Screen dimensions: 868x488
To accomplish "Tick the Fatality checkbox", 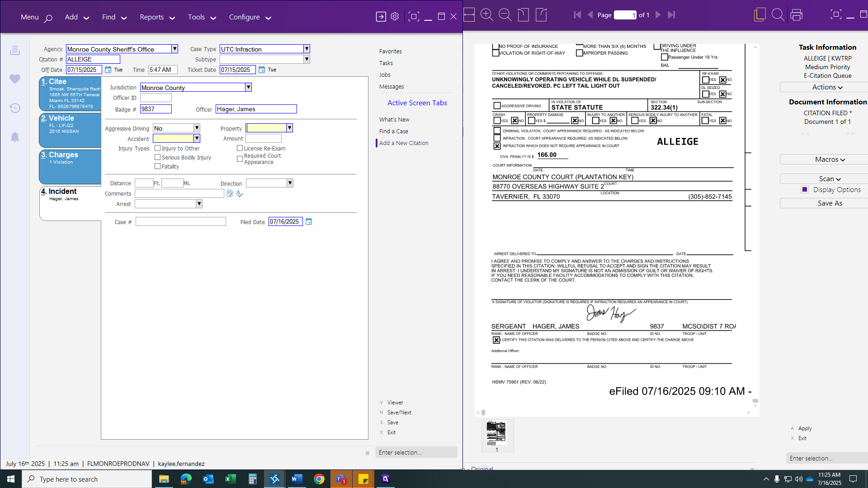I will pos(157,166).
